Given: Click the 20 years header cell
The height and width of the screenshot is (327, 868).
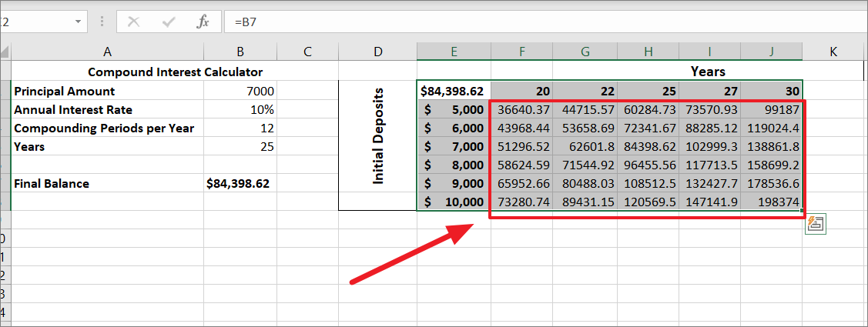Looking at the screenshot, I should tap(521, 91).
